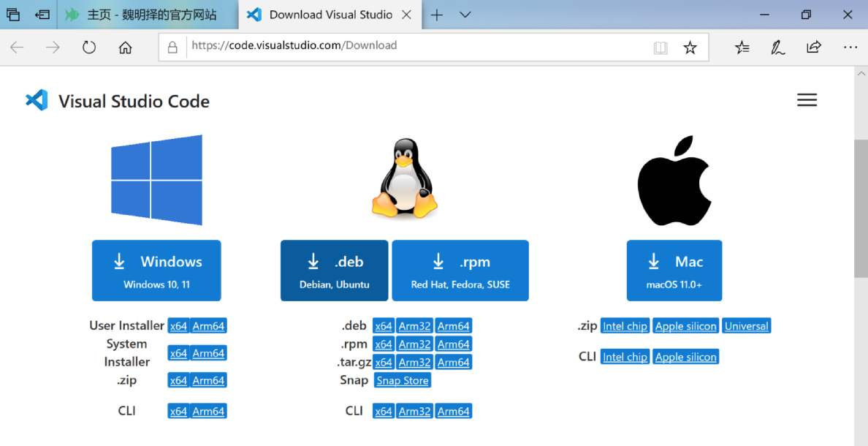
Task: Click the Windows logo image
Action: [156, 180]
